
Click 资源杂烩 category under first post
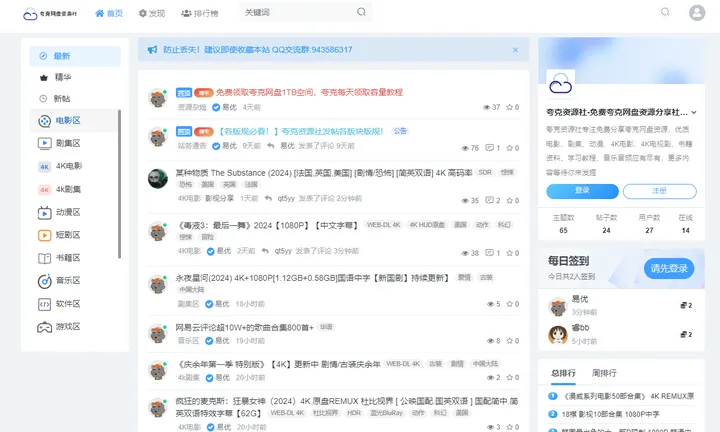pyautogui.click(x=192, y=107)
